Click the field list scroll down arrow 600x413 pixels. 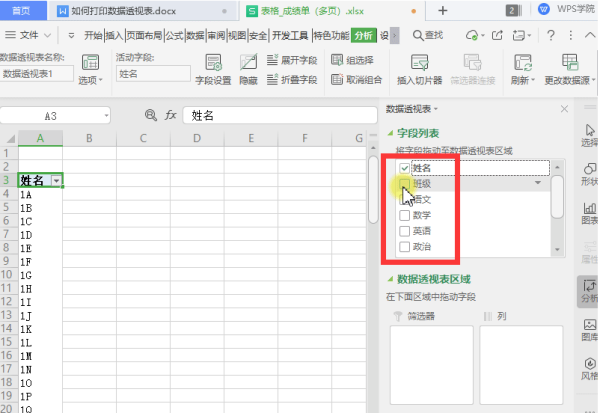[557, 250]
